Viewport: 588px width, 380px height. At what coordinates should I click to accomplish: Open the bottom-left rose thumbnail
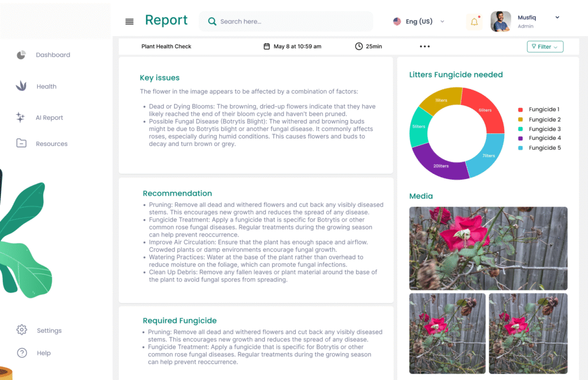[x=447, y=333]
